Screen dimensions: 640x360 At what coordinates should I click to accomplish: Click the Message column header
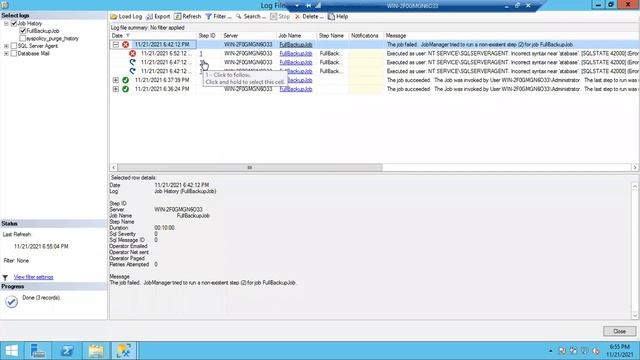point(511,36)
